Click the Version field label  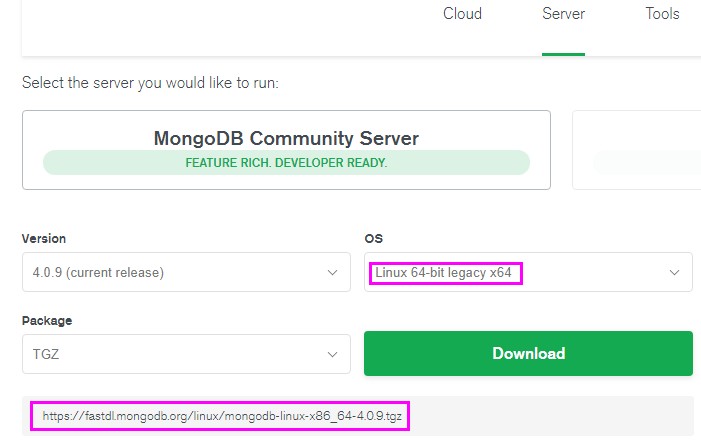pyautogui.click(x=44, y=239)
